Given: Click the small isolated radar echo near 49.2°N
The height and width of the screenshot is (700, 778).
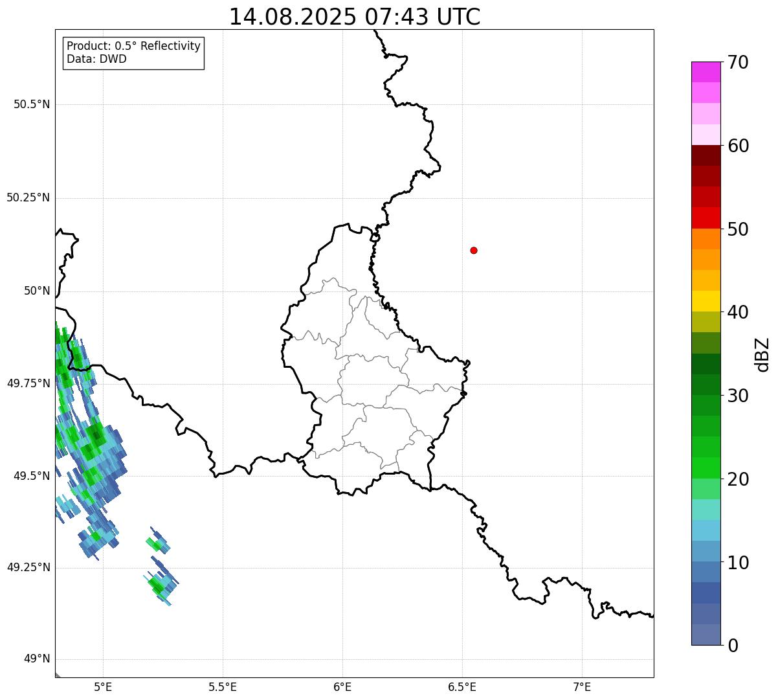Looking at the screenshot, I should tap(161, 585).
